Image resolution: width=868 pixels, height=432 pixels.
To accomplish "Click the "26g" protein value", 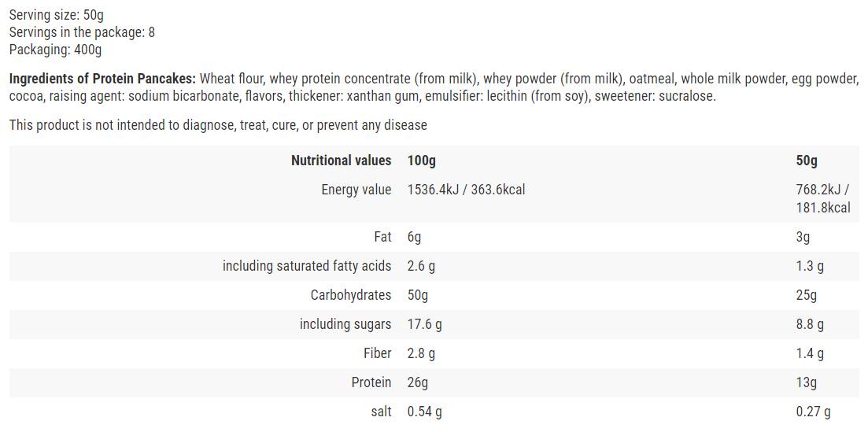I will (x=418, y=382).
